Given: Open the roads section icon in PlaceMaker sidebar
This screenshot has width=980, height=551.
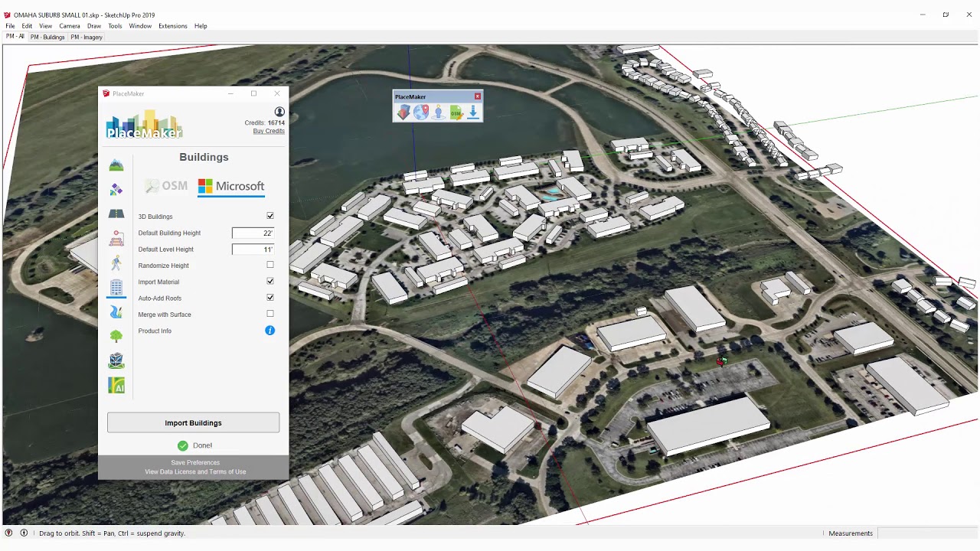Looking at the screenshot, I should (x=116, y=214).
